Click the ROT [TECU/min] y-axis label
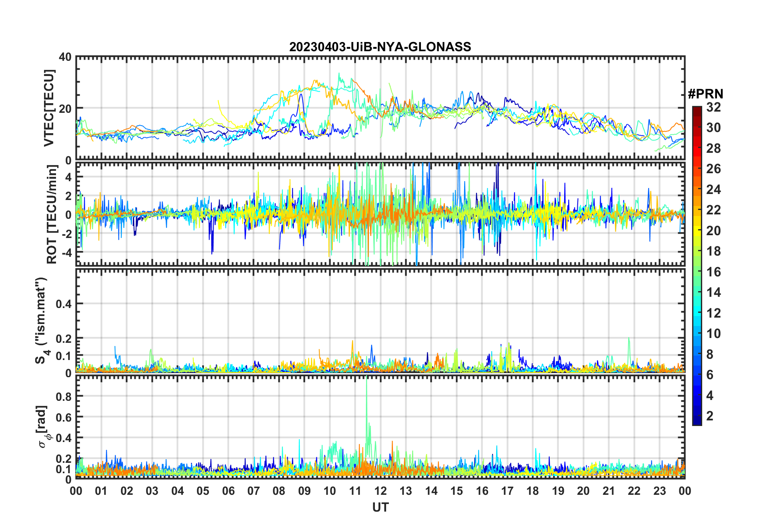Viewport: 761px width, 532px height. pyautogui.click(x=52, y=214)
